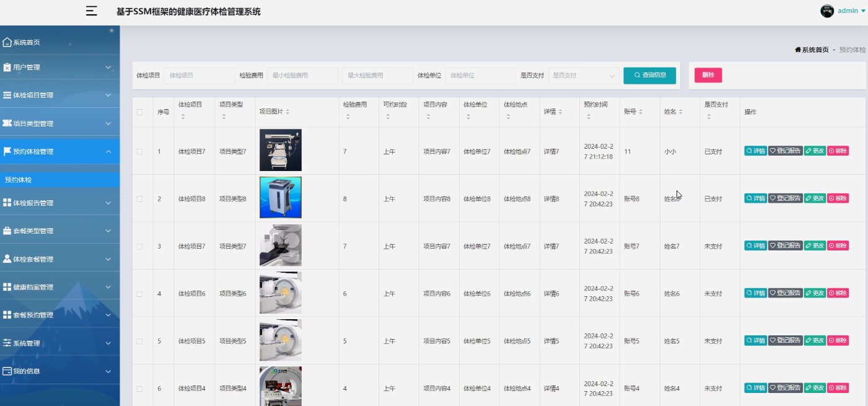The width and height of the screenshot is (868, 406).
Task: Open 健康档案管理 menu item
Action: click(x=60, y=287)
